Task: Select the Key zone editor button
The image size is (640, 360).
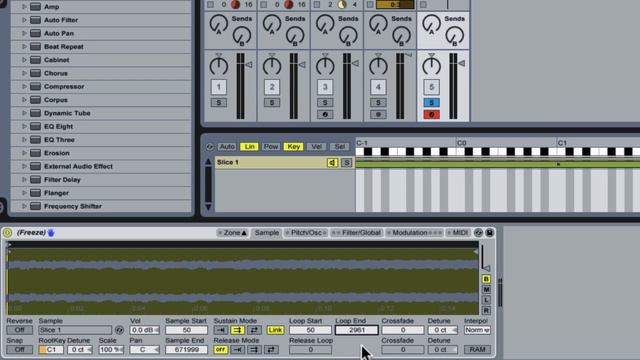Action: [293, 147]
